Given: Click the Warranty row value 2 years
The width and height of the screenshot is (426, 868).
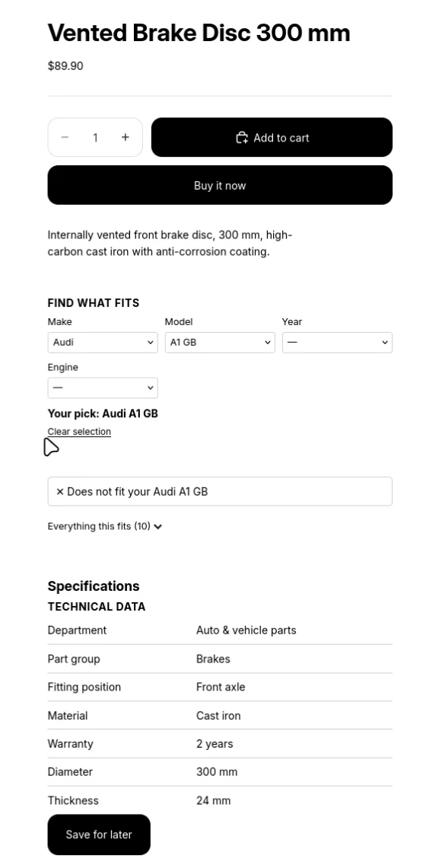Looking at the screenshot, I should 215,743.
